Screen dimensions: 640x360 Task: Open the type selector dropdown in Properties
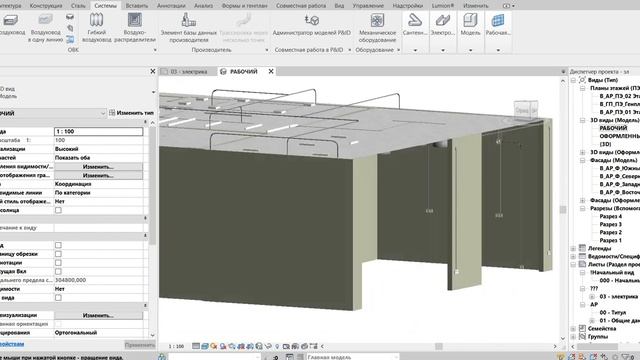pyautogui.click(x=103, y=113)
